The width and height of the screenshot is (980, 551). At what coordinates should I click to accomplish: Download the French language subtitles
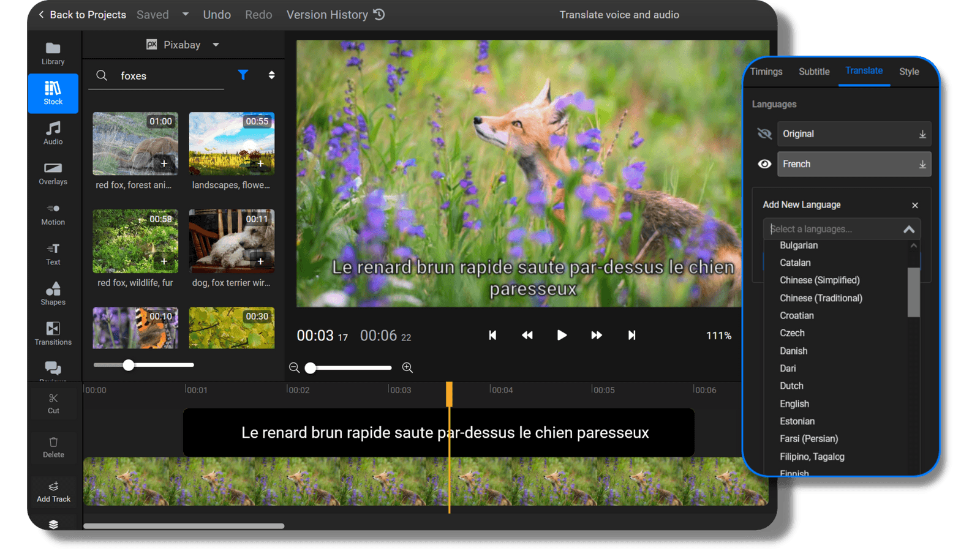[x=922, y=164]
